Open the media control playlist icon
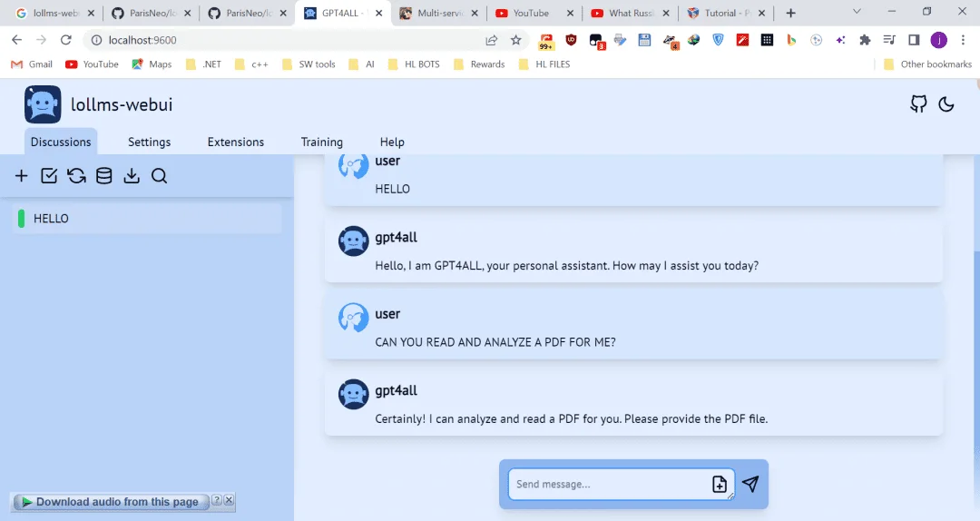This screenshot has height=521, width=980. [x=889, y=40]
